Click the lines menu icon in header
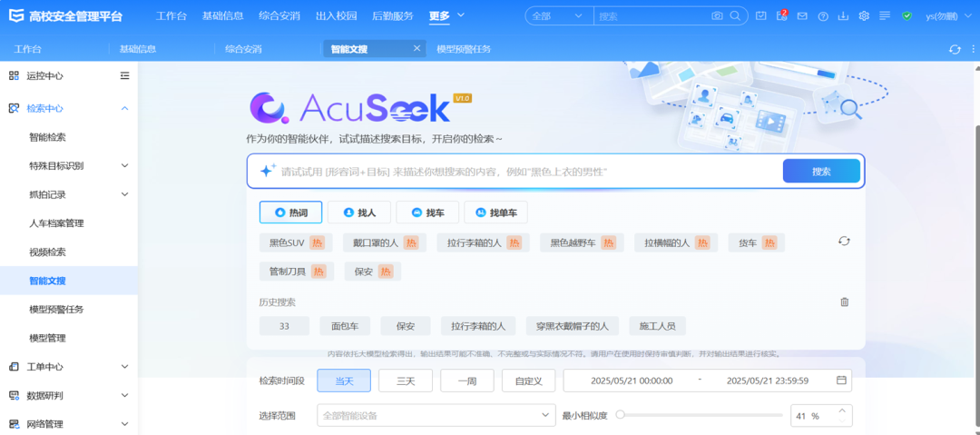Screen dimensions: 980x435 click(885, 15)
